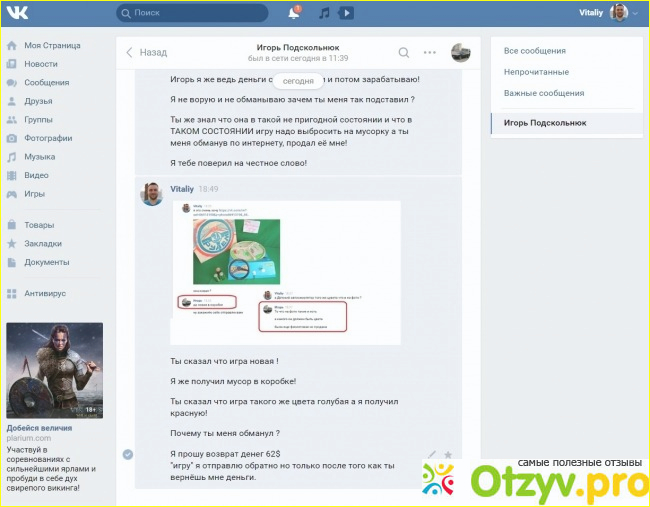The image size is (650, 507).
Task: Search within the conversation using magnifier icon
Action: [x=404, y=52]
